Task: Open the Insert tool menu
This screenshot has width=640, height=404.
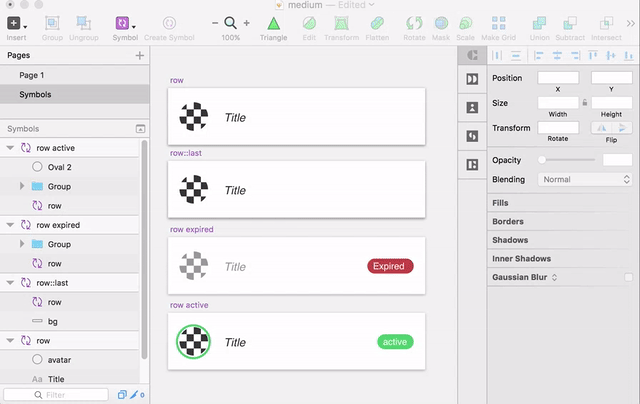Action: 16,24
